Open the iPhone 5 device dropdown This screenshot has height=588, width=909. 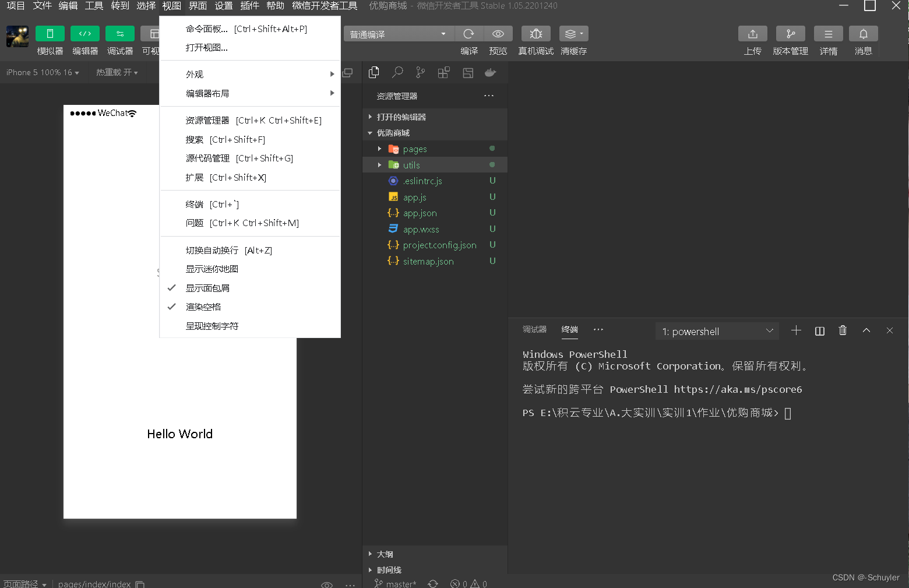[x=43, y=72]
